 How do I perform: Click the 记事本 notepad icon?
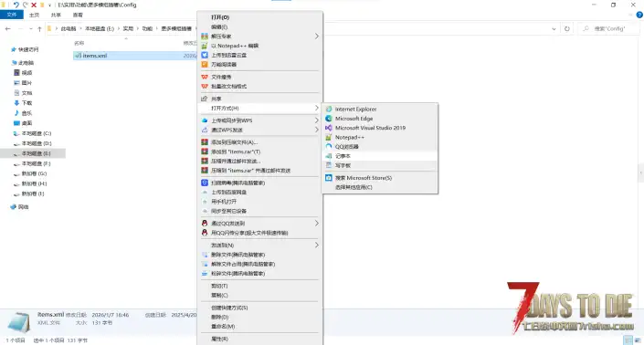(329, 156)
